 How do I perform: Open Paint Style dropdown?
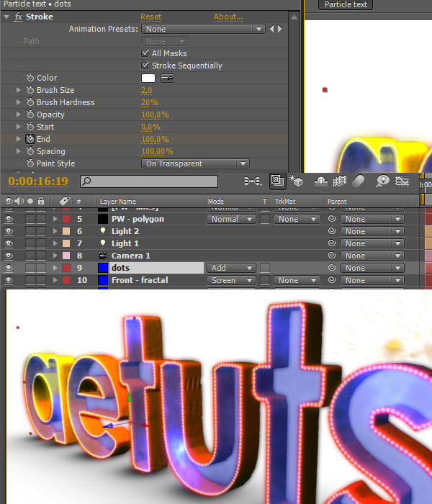[x=195, y=163]
